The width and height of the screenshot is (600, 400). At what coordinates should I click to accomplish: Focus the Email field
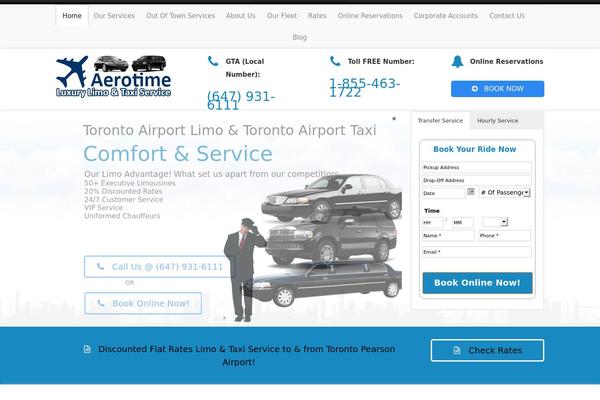tap(477, 252)
